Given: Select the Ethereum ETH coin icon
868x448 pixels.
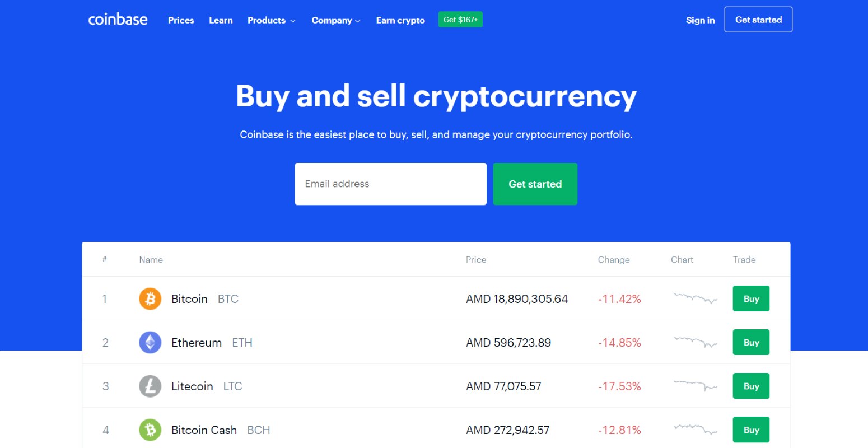Looking at the screenshot, I should (x=150, y=342).
